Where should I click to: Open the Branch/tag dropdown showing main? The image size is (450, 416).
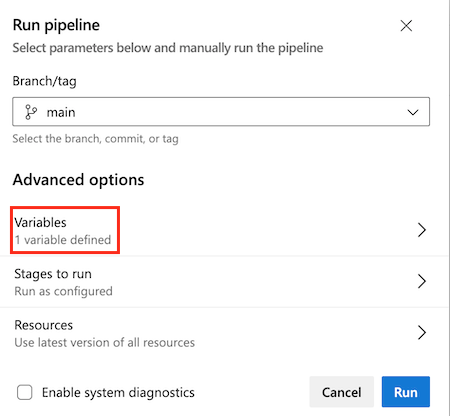(x=221, y=112)
